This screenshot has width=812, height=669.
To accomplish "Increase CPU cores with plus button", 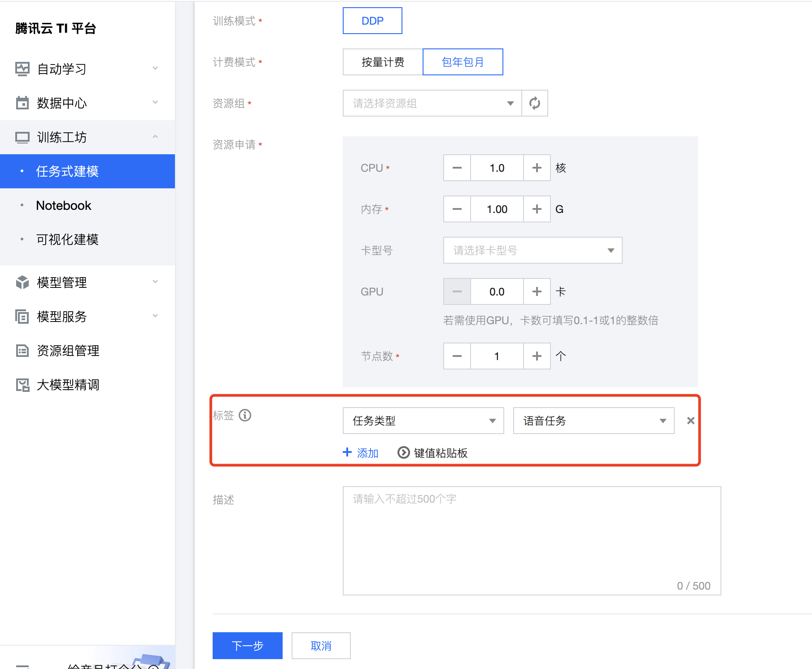I will [x=537, y=168].
